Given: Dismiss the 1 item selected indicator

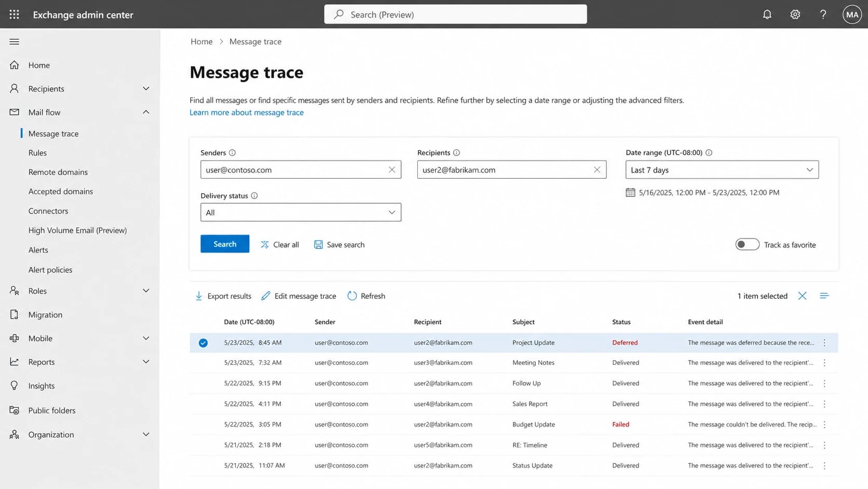Looking at the screenshot, I should (802, 296).
